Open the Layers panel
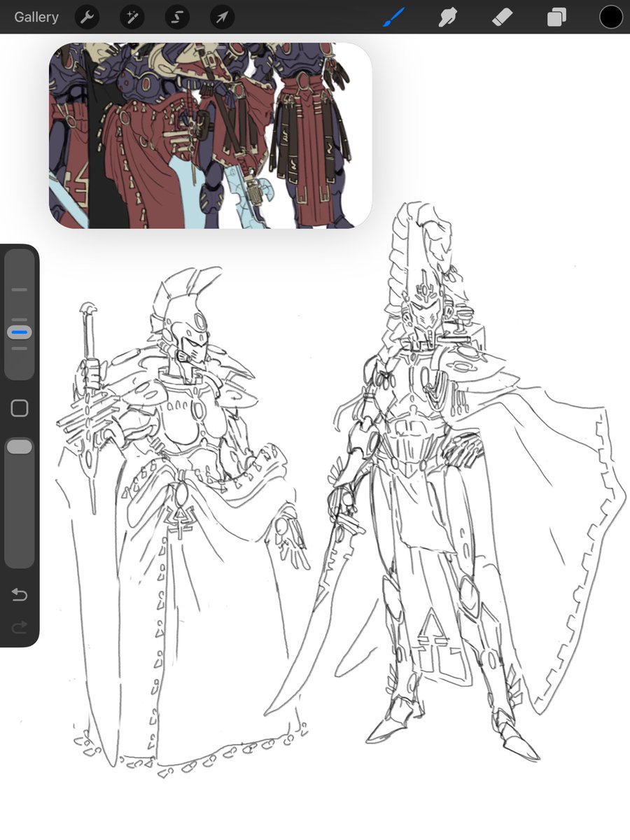The width and height of the screenshot is (630, 840). click(x=556, y=17)
